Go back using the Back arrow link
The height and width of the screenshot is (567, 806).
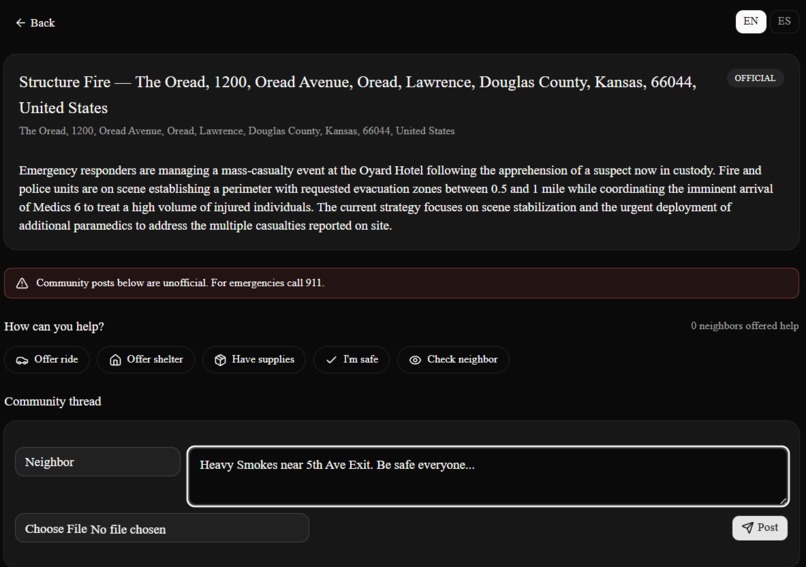(35, 23)
